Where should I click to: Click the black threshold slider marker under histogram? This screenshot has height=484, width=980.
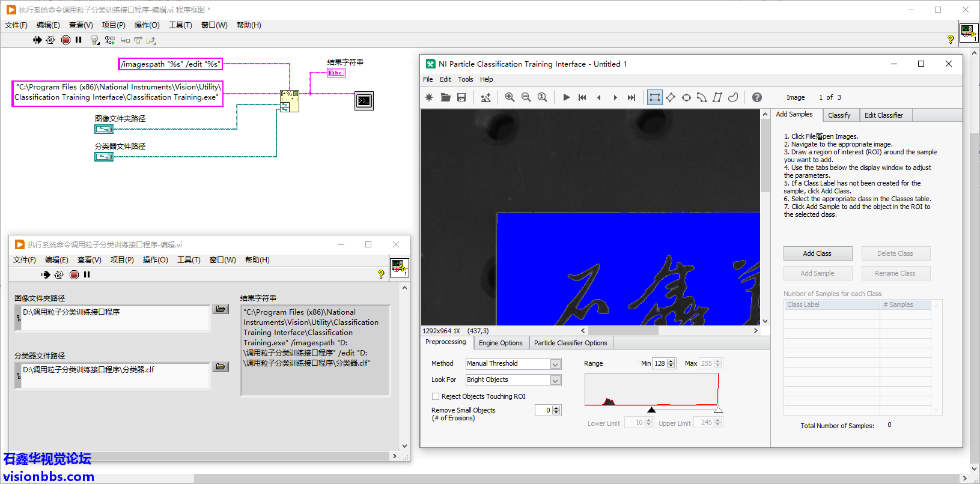[651, 410]
